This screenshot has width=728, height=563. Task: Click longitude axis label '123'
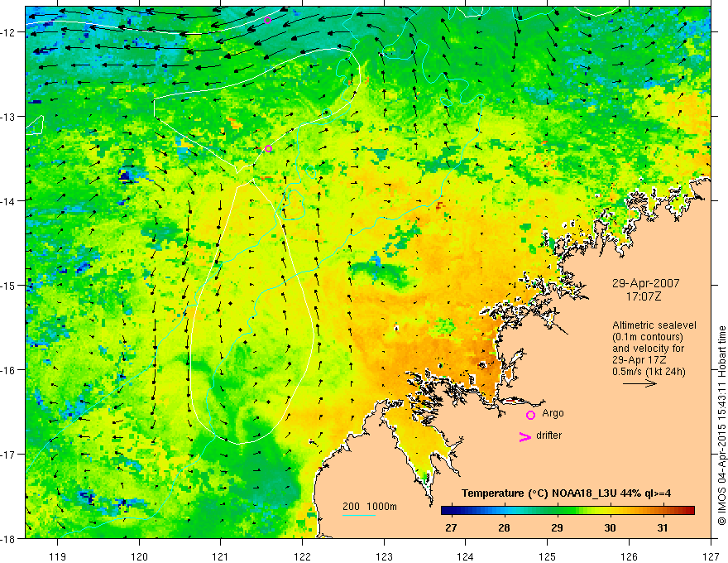click(384, 556)
